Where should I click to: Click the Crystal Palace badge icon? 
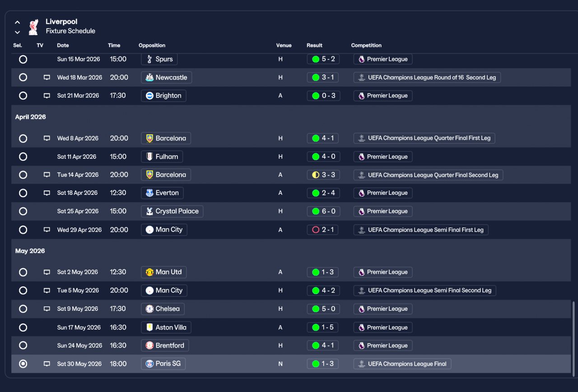150,212
